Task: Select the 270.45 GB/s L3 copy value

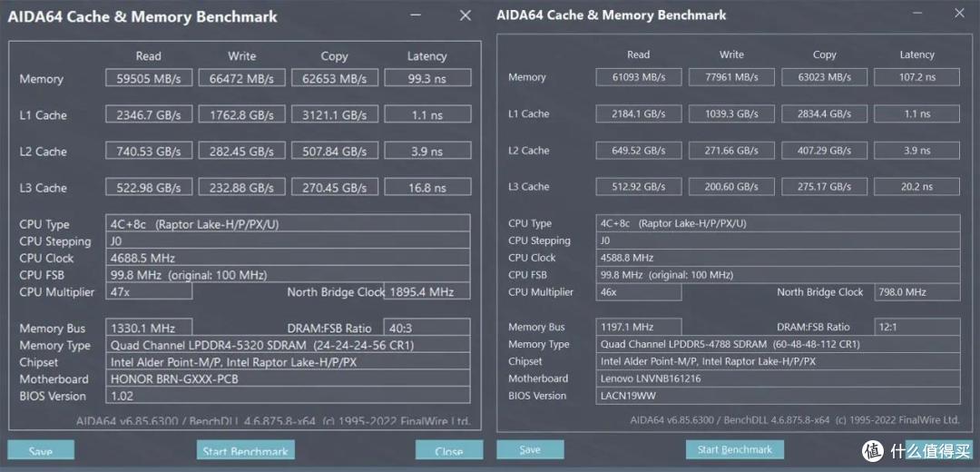Action: (334, 187)
